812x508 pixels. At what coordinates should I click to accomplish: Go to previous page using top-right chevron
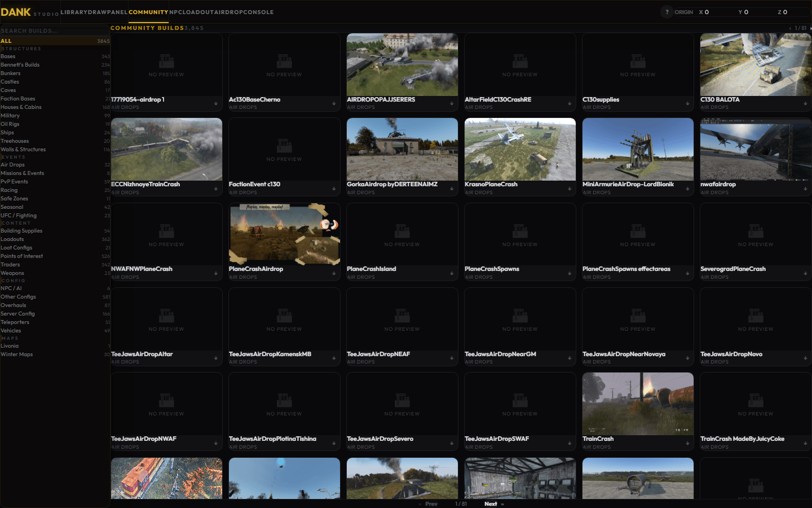(790, 28)
